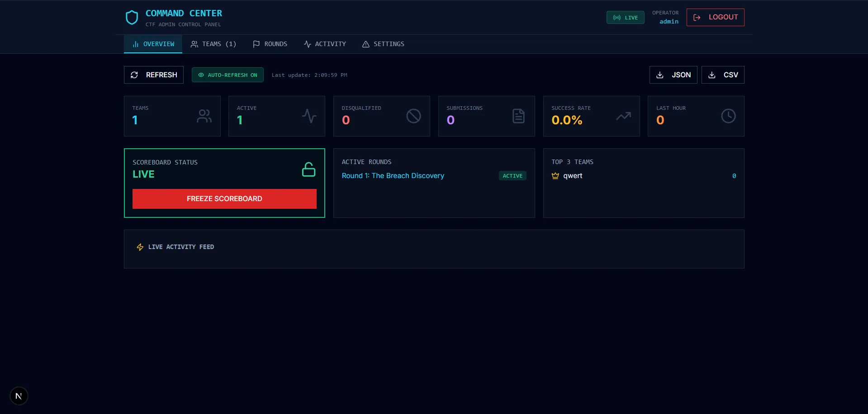Click the Scoreboard Status LIVE text
This screenshot has height=414, width=868.
143,174
